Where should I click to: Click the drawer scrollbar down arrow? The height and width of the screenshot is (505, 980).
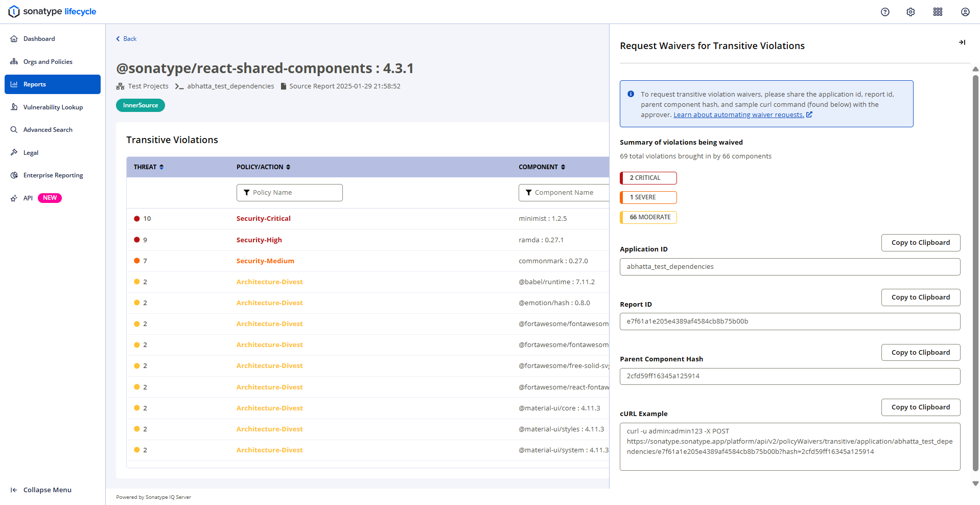[975, 484]
